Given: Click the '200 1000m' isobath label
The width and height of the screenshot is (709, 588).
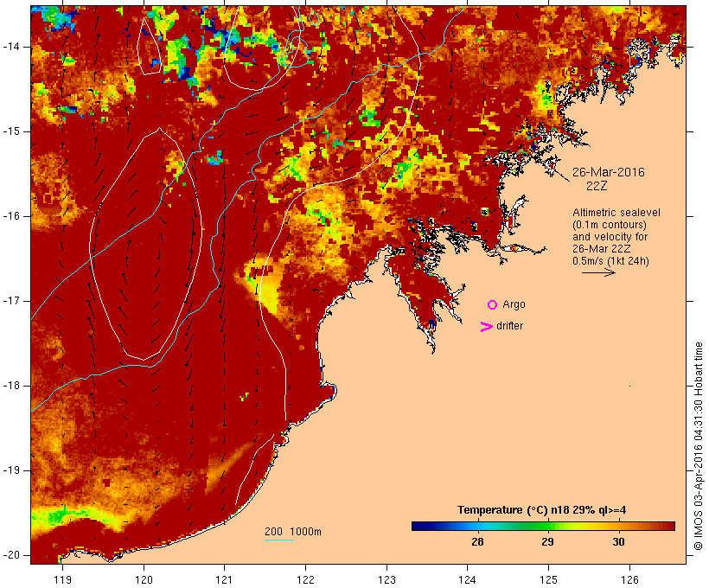Looking at the screenshot, I should point(293,532).
